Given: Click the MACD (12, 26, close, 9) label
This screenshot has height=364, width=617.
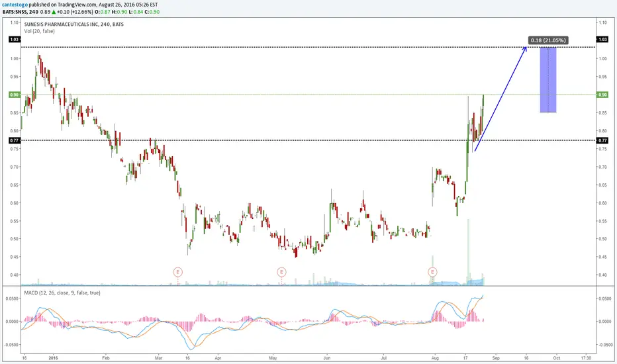Looking at the screenshot, I should (x=62, y=293).
